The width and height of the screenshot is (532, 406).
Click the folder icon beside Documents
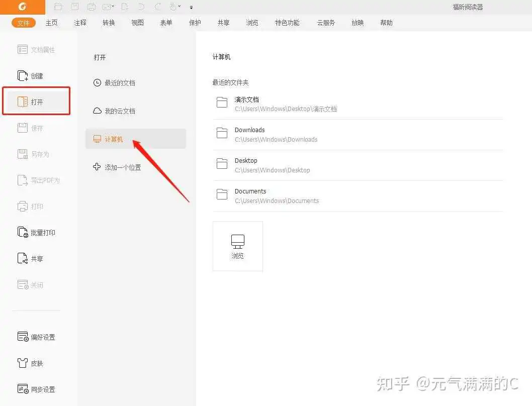pos(222,194)
